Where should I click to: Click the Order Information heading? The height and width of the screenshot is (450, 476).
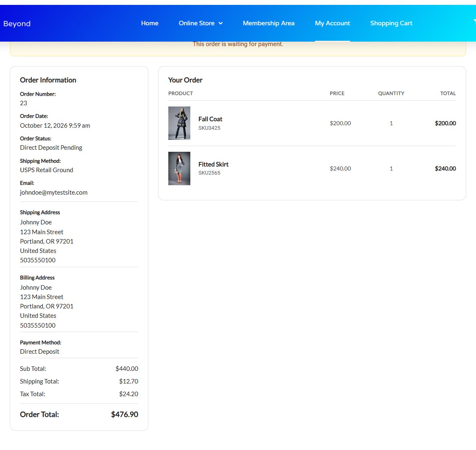48,80
